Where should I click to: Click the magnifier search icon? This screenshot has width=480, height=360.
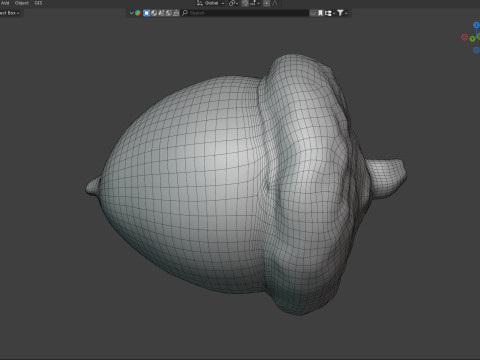[185, 13]
